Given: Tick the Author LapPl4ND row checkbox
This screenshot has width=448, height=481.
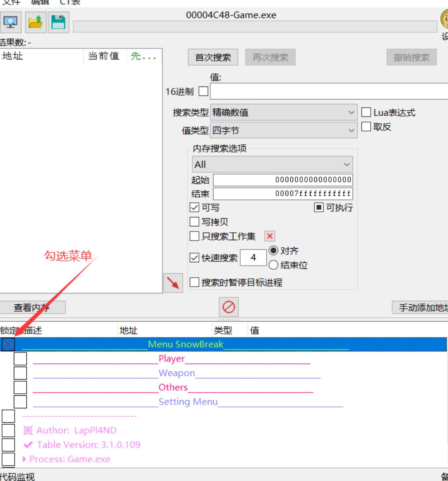Looking at the screenshot, I should pos(8,430).
